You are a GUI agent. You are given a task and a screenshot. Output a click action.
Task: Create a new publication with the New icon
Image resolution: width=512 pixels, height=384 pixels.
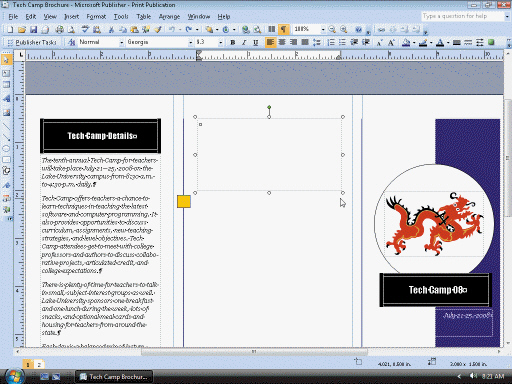10,30
